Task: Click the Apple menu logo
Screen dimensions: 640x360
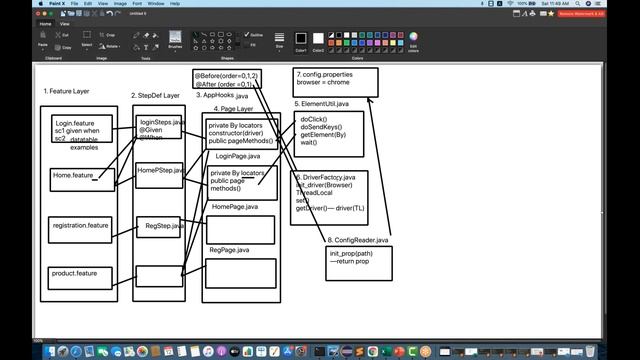Action: (x=40, y=3)
